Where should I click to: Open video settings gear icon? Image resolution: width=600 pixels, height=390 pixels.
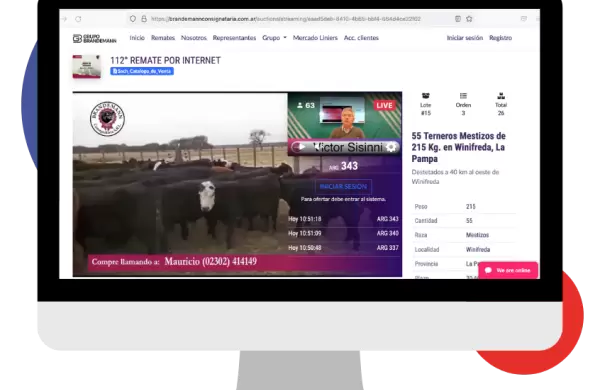click(x=391, y=147)
